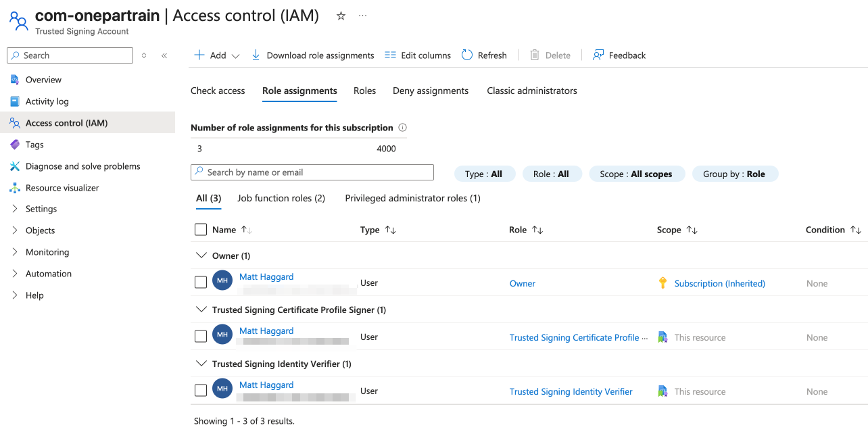Click the Refresh circular arrow icon

click(467, 55)
